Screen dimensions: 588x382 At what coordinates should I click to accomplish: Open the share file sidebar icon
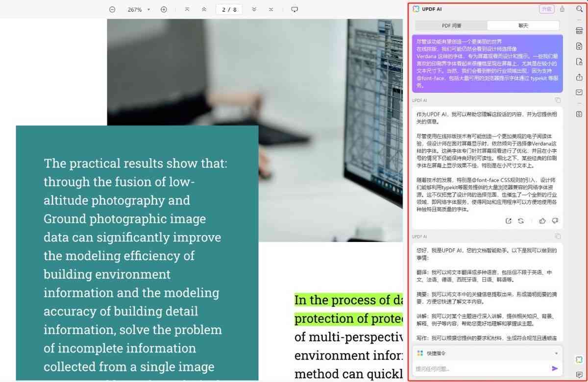tap(579, 77)
